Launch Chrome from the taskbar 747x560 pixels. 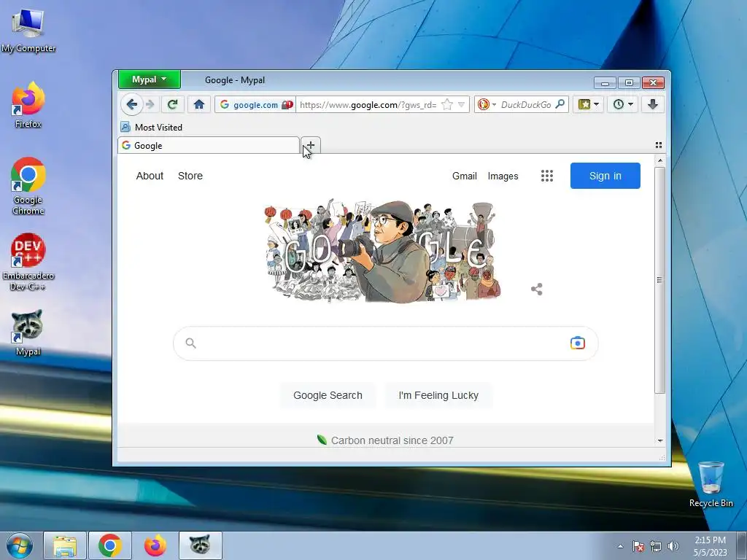pos(110,545)
